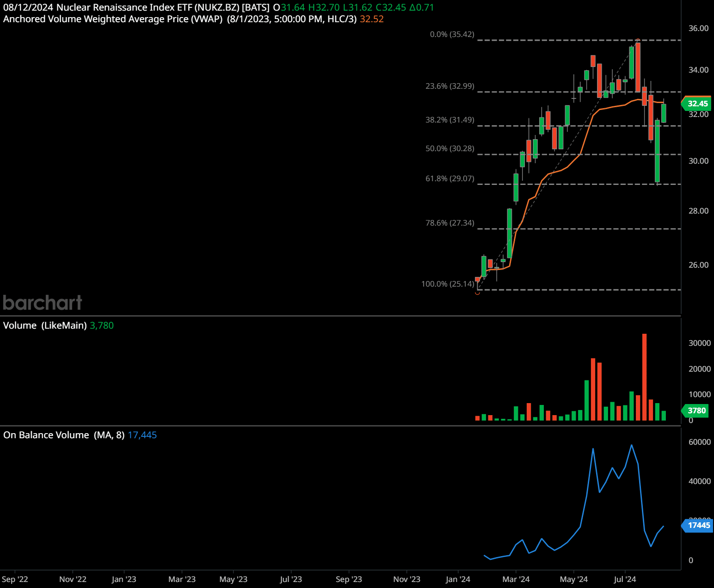714x588 pixels.
Task: Click the May '24 date axis label
Action: (x=573, y=579)
